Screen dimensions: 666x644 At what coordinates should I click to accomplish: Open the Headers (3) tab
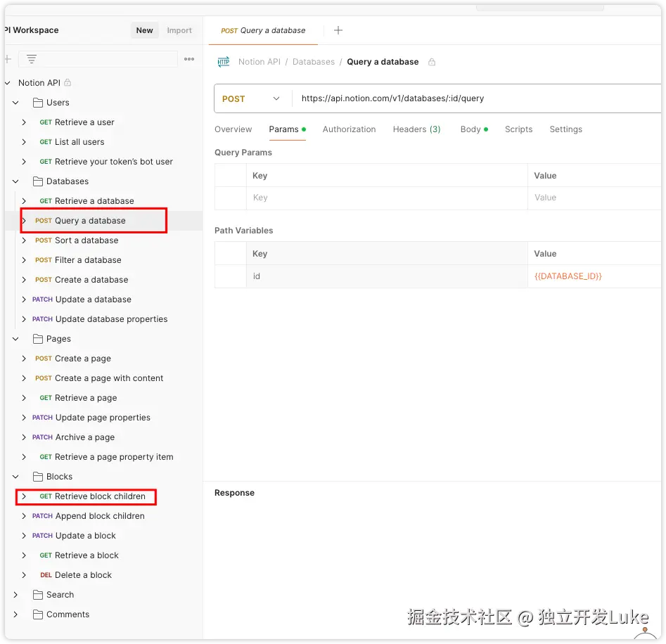(x=416, y=129)
